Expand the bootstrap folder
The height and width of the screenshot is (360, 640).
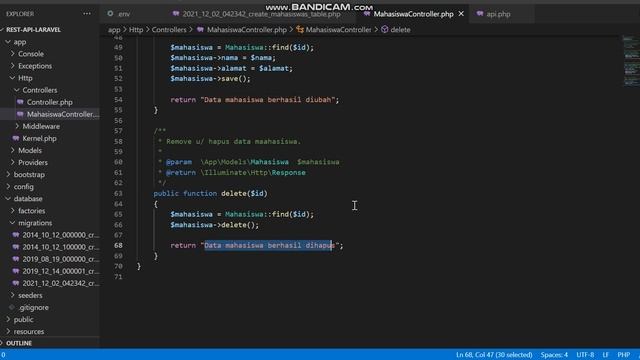pos(29,174)
